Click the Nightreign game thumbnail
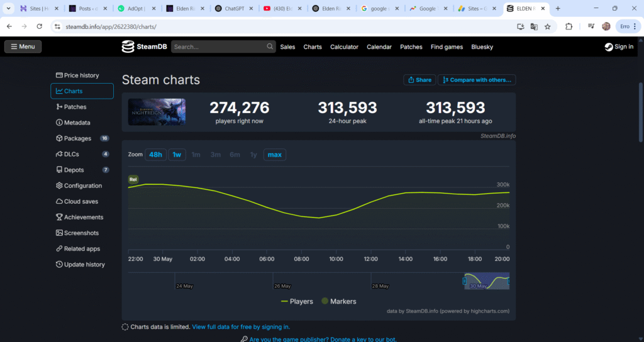Viewport: 644px width, 342px height. 157,112
